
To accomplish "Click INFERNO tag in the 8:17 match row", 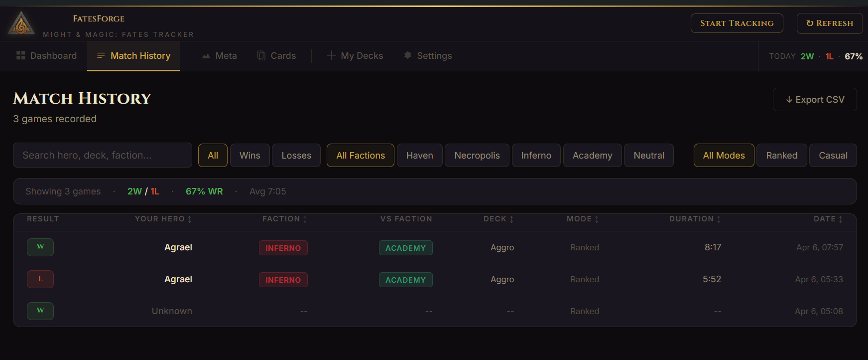I will pos(283,248).
